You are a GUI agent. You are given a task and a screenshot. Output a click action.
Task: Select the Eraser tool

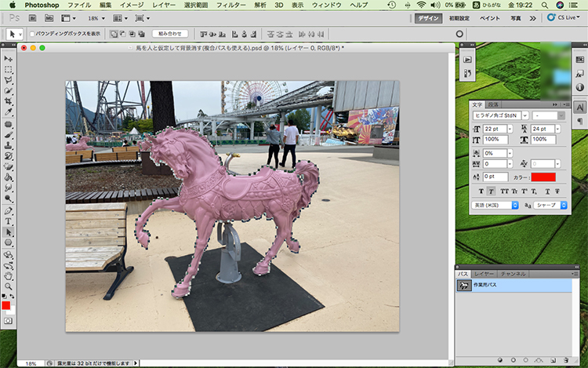click(9, 166)
